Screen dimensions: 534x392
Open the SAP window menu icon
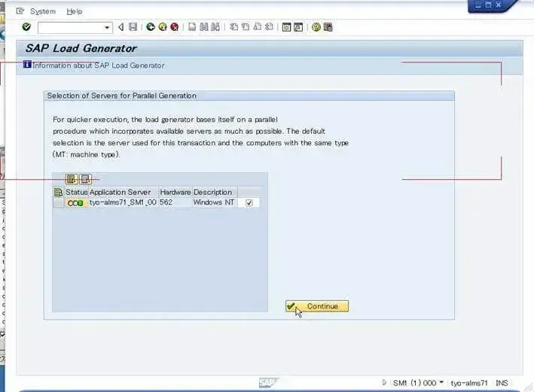point(20,11)
